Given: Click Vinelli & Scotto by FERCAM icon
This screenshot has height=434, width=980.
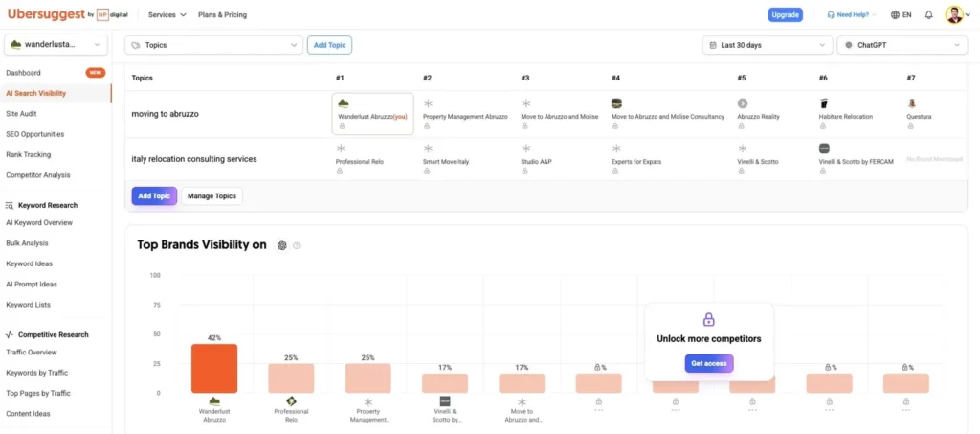Looking at the screenshot, I should coord(824,148).
